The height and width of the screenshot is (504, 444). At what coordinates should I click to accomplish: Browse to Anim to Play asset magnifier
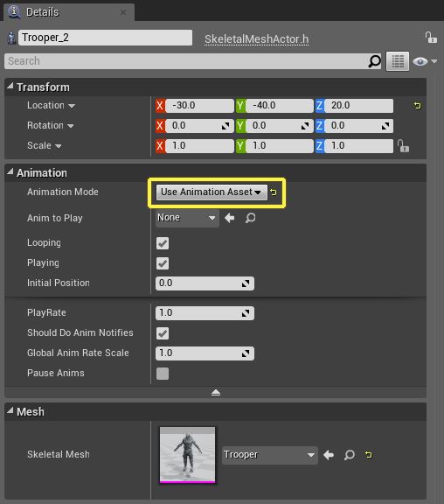pyautogui.click(x=251, y=218)
